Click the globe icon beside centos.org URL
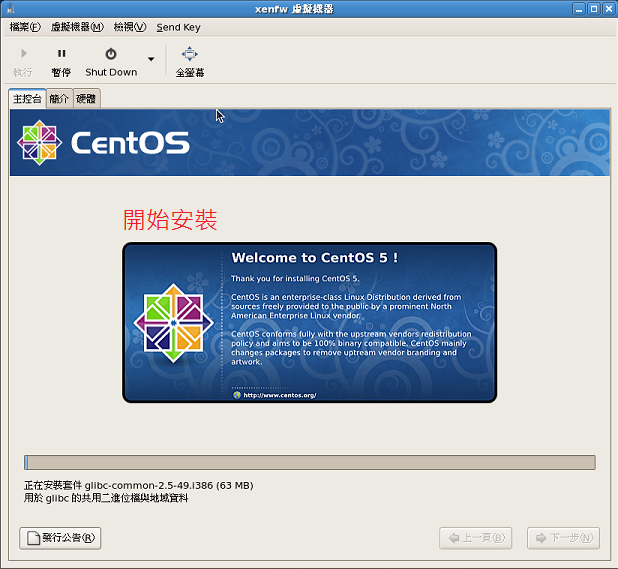Viewport: 618px width, 569px height. click(x=237, y=395)
